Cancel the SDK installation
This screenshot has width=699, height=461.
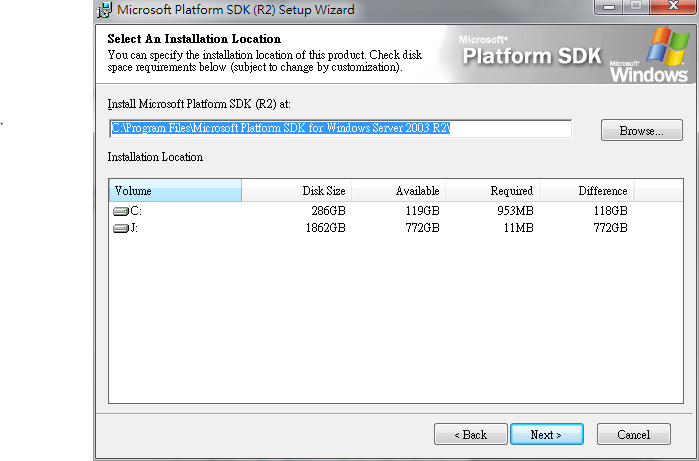point(633,434)
